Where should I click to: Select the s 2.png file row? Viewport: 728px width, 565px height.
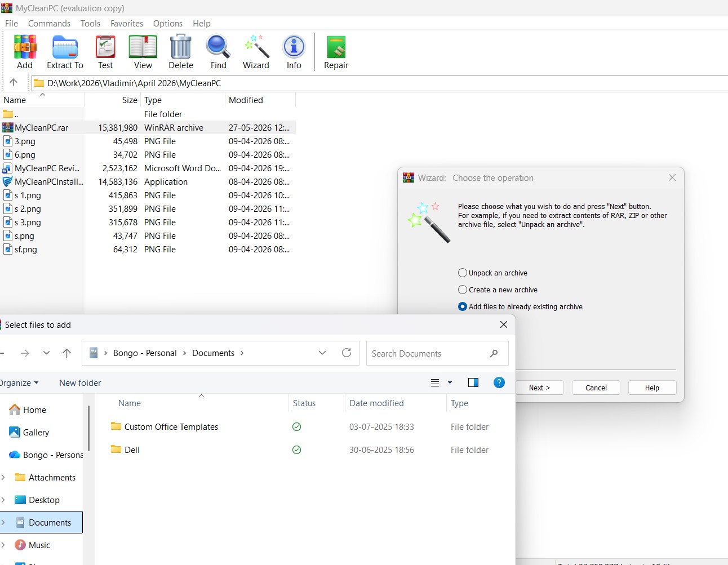pos(148,208)
